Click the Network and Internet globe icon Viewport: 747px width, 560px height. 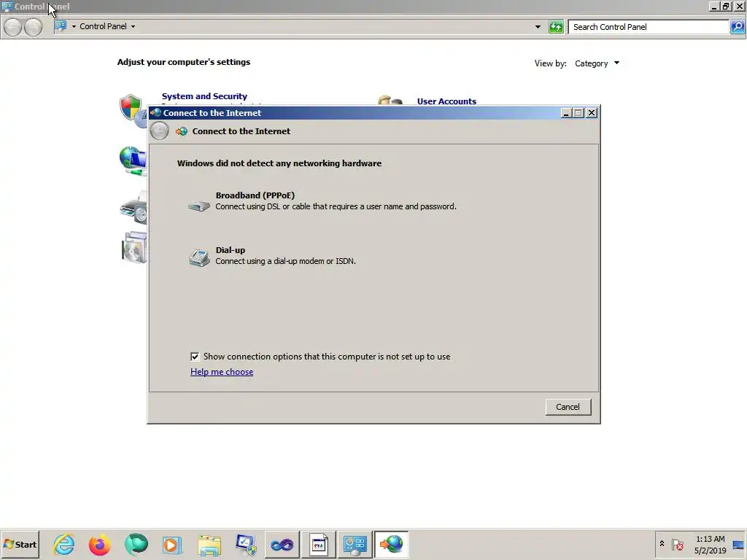[133, 160]
